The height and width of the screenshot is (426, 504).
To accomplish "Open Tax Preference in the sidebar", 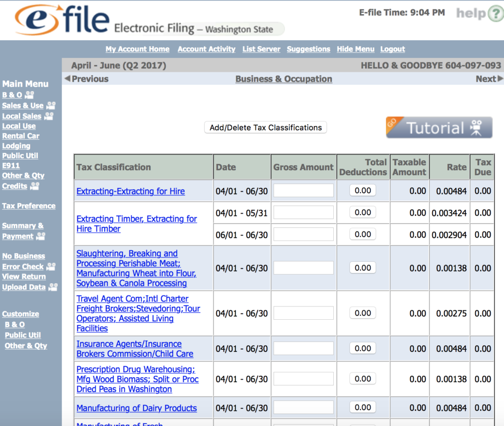I will coord(29,206).
